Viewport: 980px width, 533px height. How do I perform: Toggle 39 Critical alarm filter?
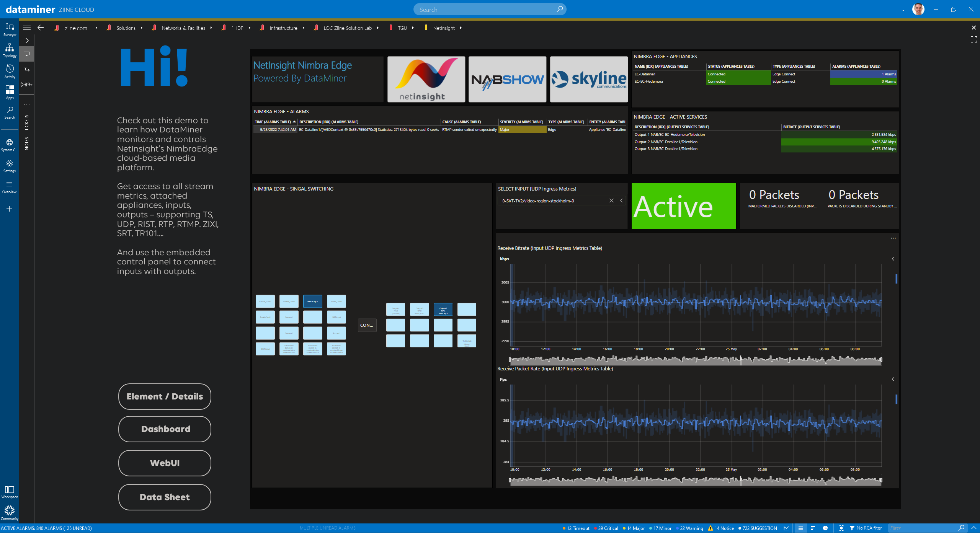click(x=606, y=528)
